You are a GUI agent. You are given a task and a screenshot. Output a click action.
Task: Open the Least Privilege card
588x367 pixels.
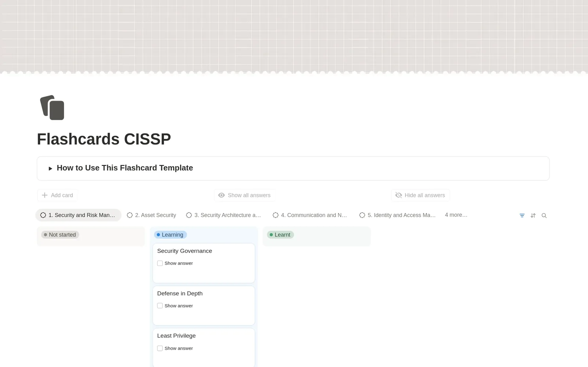point(204,348)
